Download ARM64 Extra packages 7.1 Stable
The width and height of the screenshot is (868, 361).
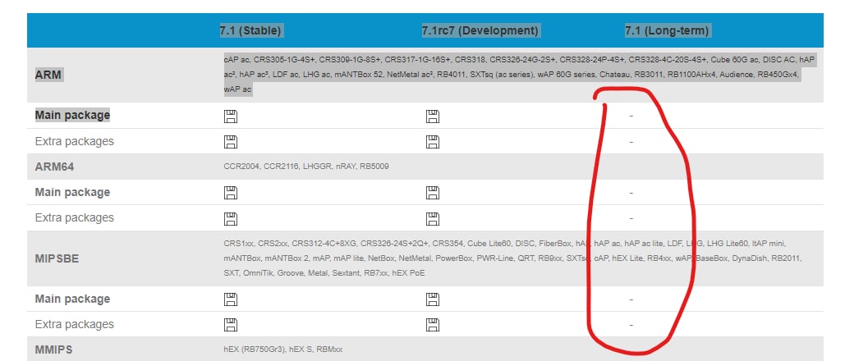(x=230, y=218)
